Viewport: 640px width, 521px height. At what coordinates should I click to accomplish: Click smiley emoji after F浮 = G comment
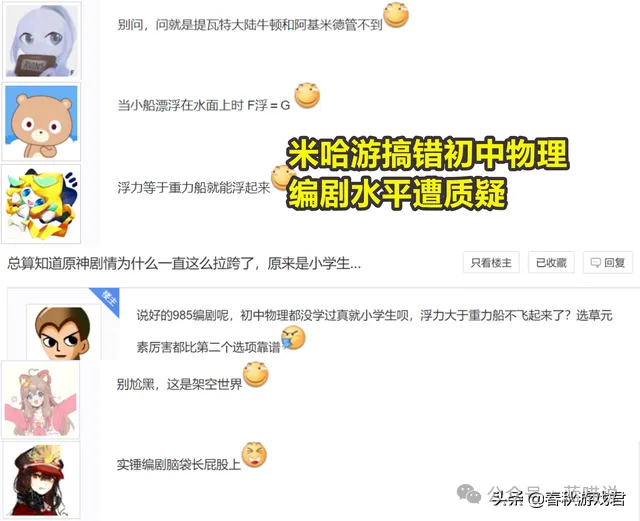pos(307,96)
